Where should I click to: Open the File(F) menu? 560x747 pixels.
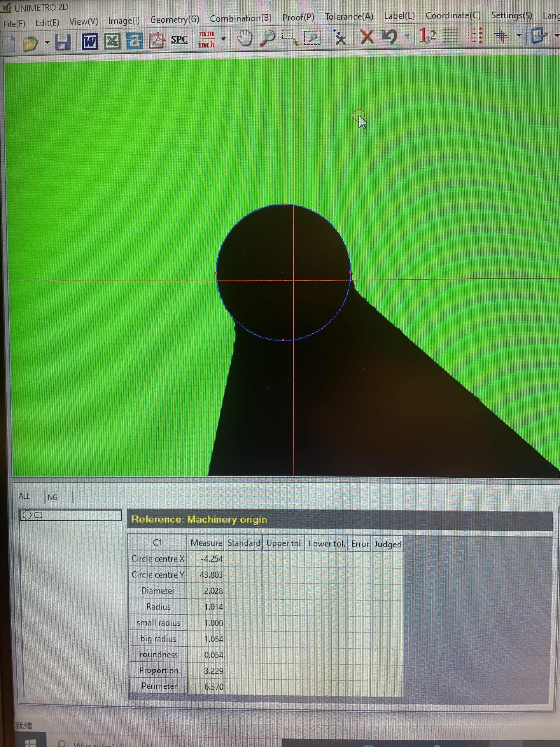(14, 24)
